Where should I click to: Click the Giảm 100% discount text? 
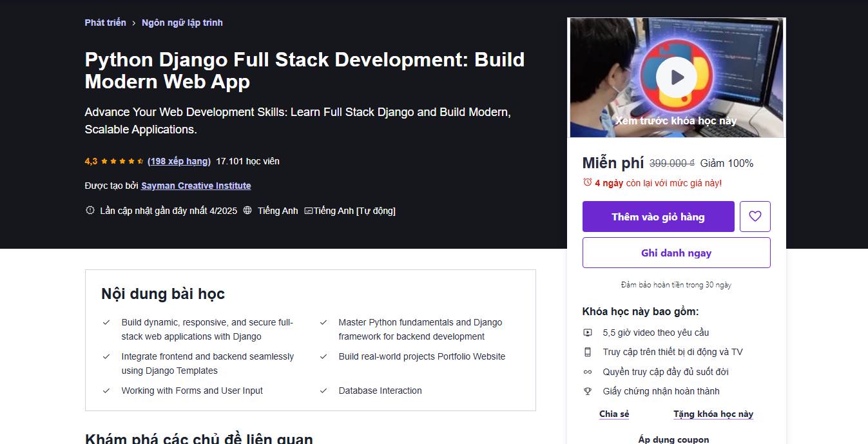coord(727,164)
